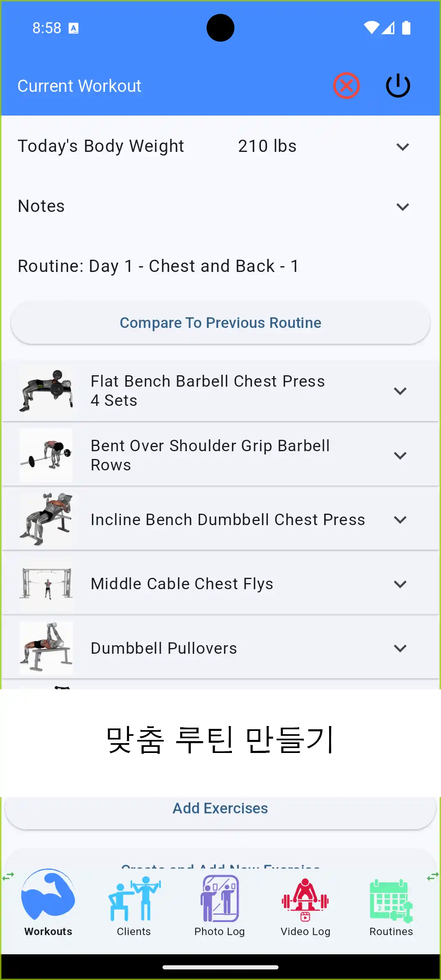Viewport: 441px width, 980px height.
Task: Expand Today's Body Weight section
Action: 403,147
